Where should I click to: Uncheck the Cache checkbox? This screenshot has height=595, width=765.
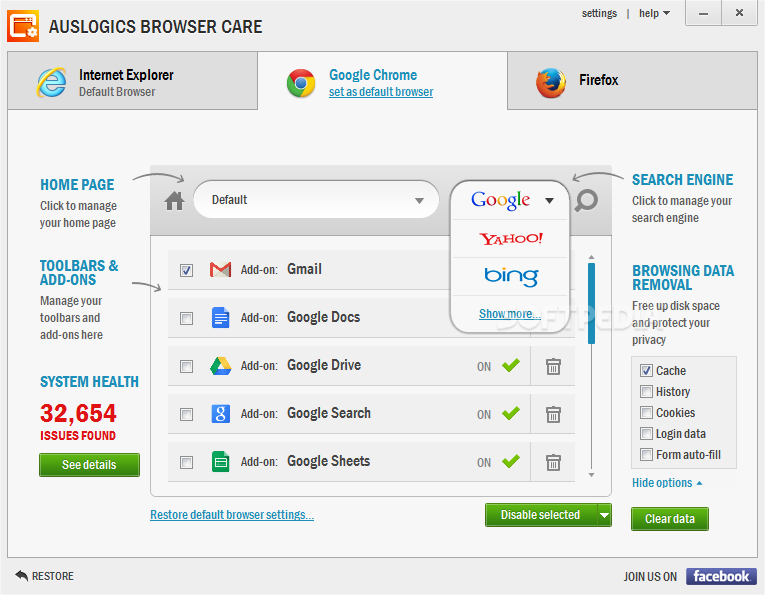tap(646, 371)
